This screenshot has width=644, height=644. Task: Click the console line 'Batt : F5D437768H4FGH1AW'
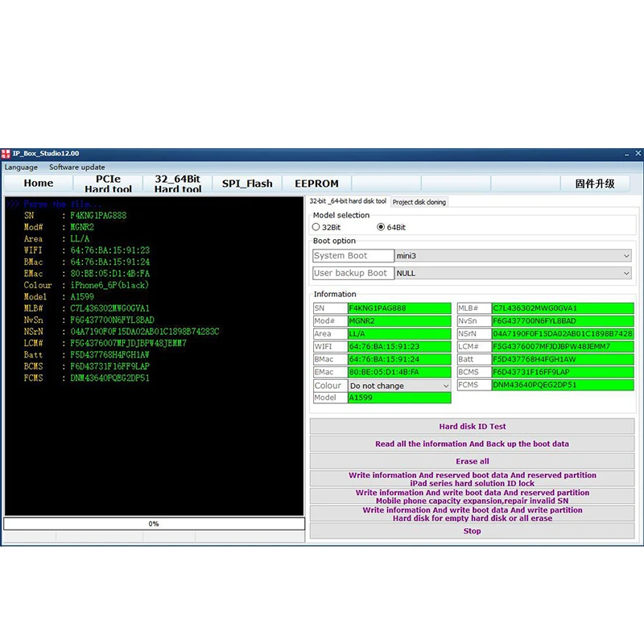click(86, 355)
